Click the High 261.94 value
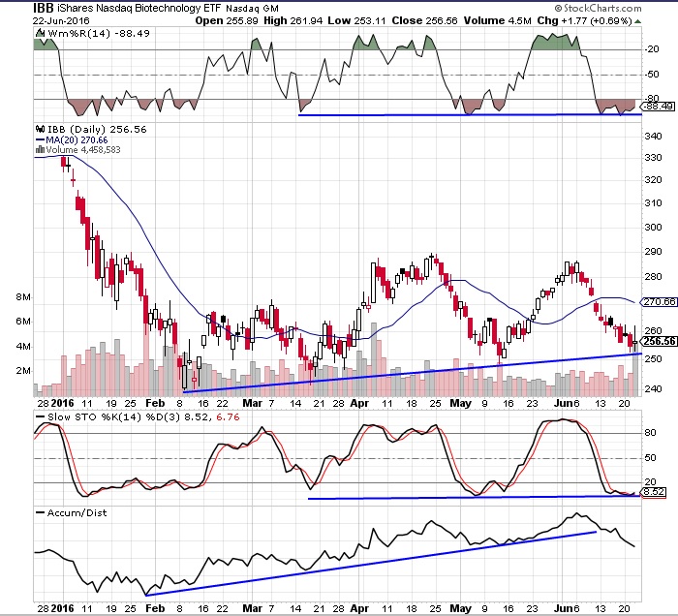This screenshot has height=616, width=678. [x=293, y=20]
